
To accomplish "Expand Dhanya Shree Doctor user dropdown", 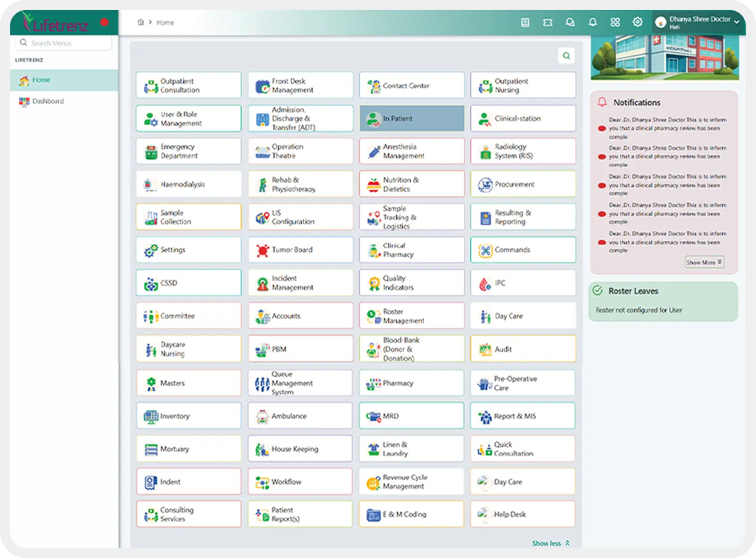I will point(698,22).
